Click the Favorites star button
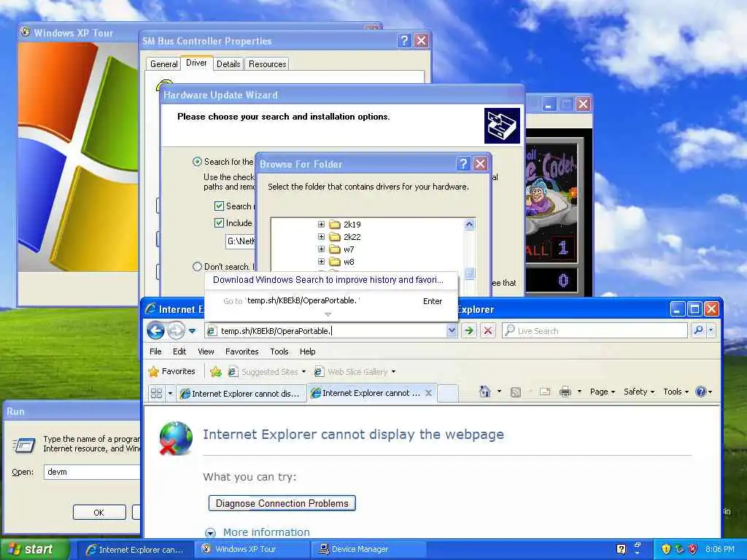Screen dimensions: 747x560 [x=172, y=371]
